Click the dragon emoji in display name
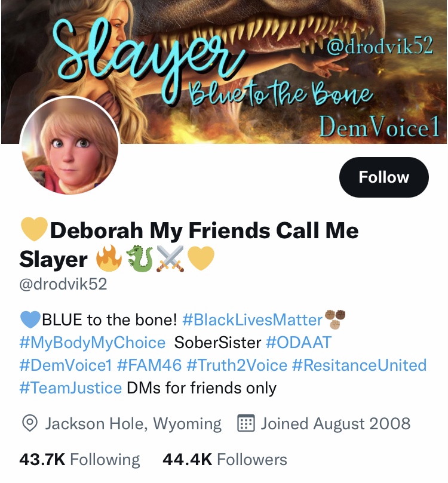 (140, 258)
